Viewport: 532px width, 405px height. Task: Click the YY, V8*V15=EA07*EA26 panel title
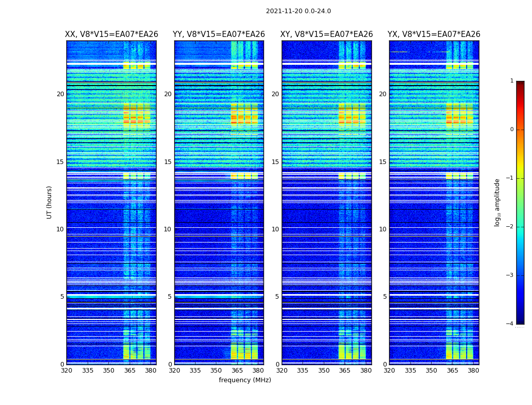[x=219, y=34]
